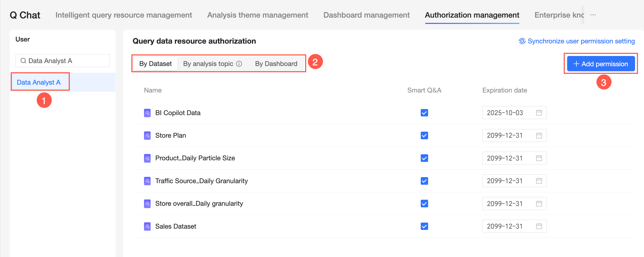
Task: Uncheck Smart Q&A for BI Copilot Data
Action: (x=424, y=113)
